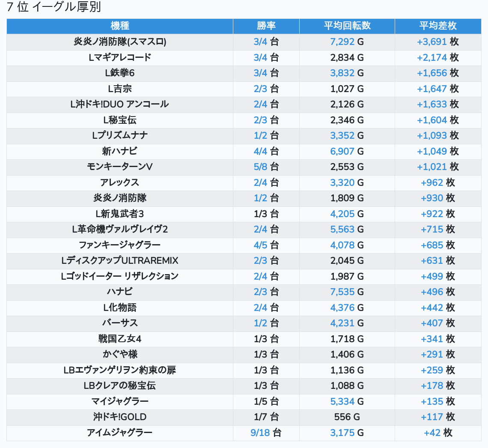Click the Lゴッドイーター リザレクション entry
This screenshot has width=488, height=448.
[x=119, y=276]
